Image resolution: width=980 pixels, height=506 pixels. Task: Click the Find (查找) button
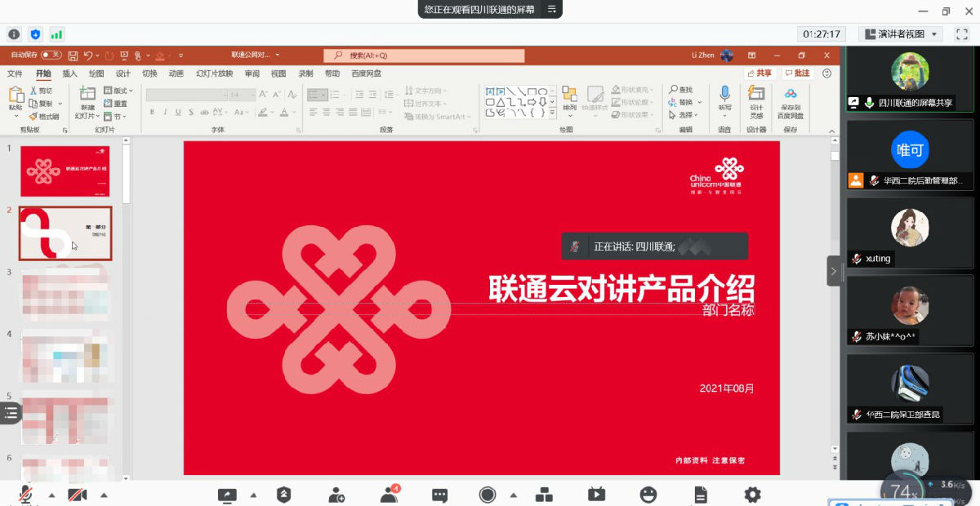coord(680,89)
